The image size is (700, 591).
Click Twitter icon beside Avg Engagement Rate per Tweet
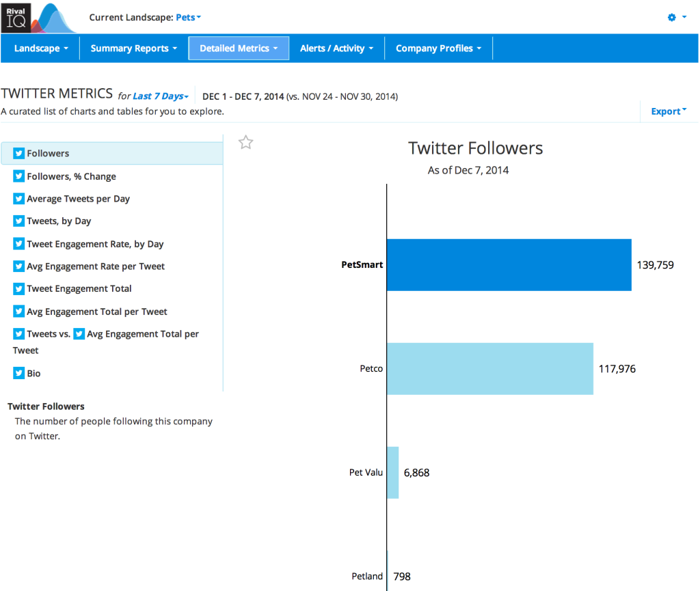click(x=18, y=266)
